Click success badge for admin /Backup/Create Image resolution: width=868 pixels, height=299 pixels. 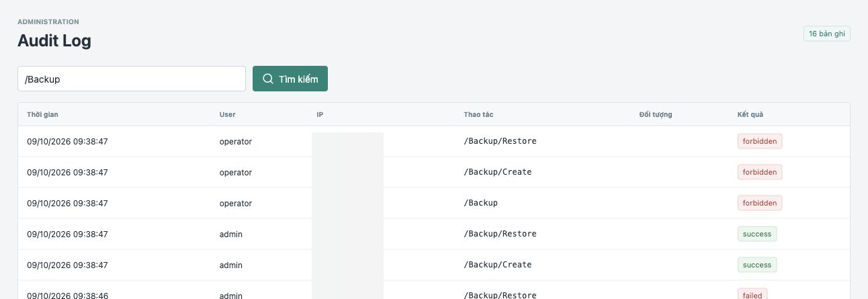coord(757,265)
